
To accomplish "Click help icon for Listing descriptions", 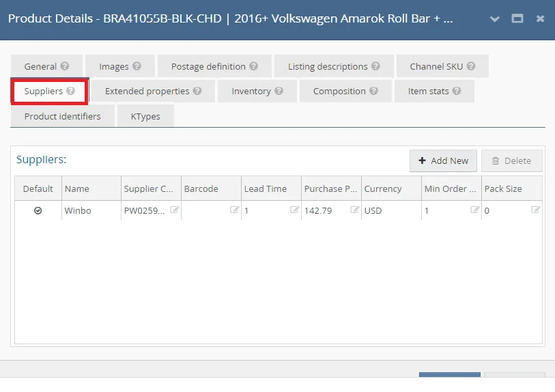I will click(x=375, y=66).
